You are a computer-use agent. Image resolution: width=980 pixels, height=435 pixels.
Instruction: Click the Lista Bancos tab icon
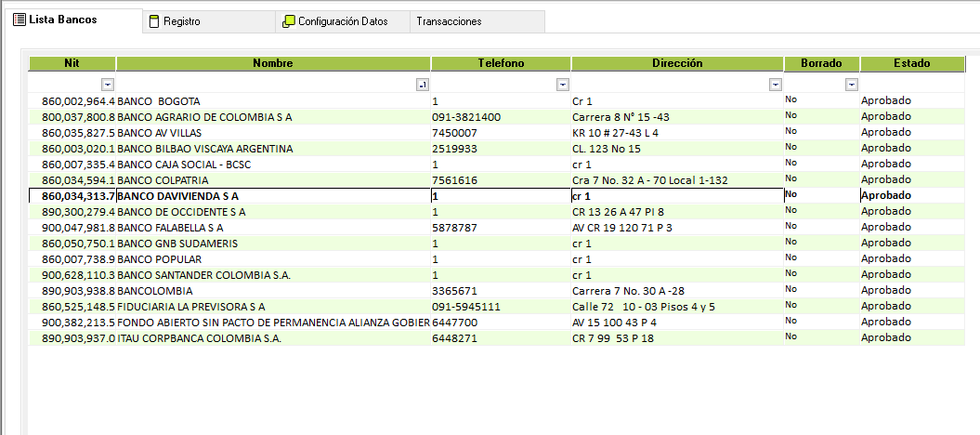point(19,20)
